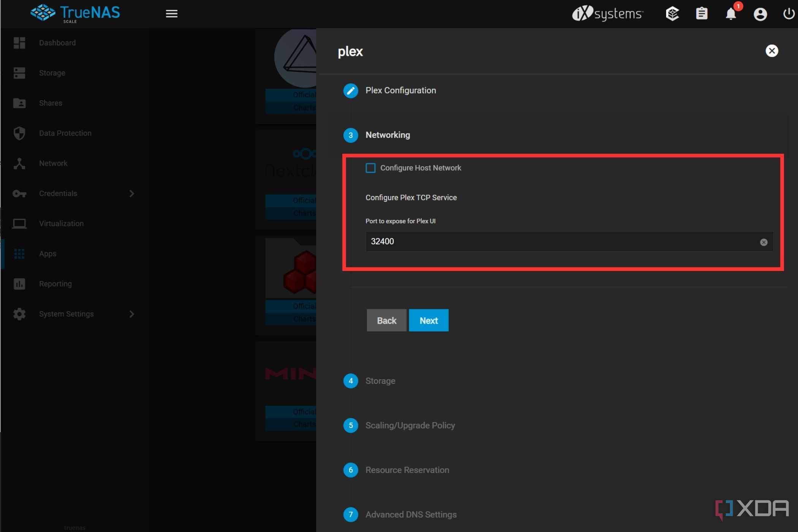This screenshot has height=532, width=798.
Task: Expand the Storage configuration section
Action: point(380,381)
